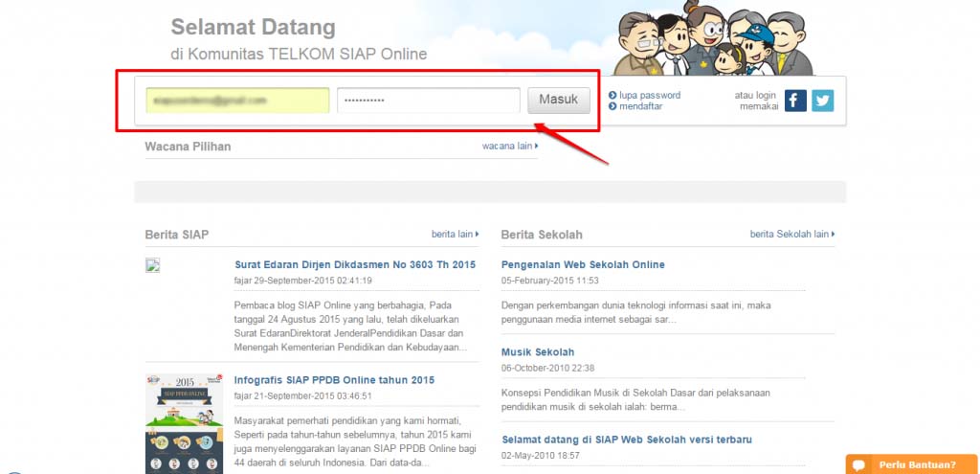Click the cartoon community illustration in header
980x474 pixels.
click(x=712, y=38)
